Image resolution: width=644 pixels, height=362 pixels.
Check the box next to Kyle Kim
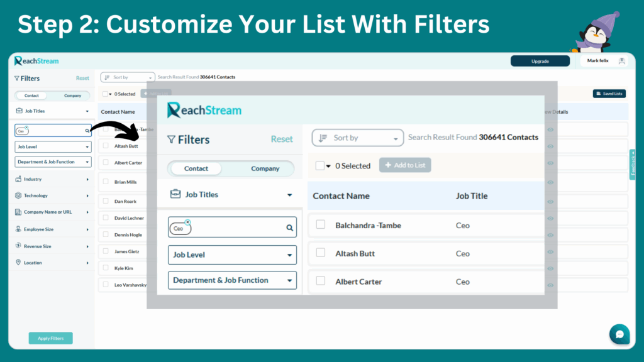pos(106,268)
